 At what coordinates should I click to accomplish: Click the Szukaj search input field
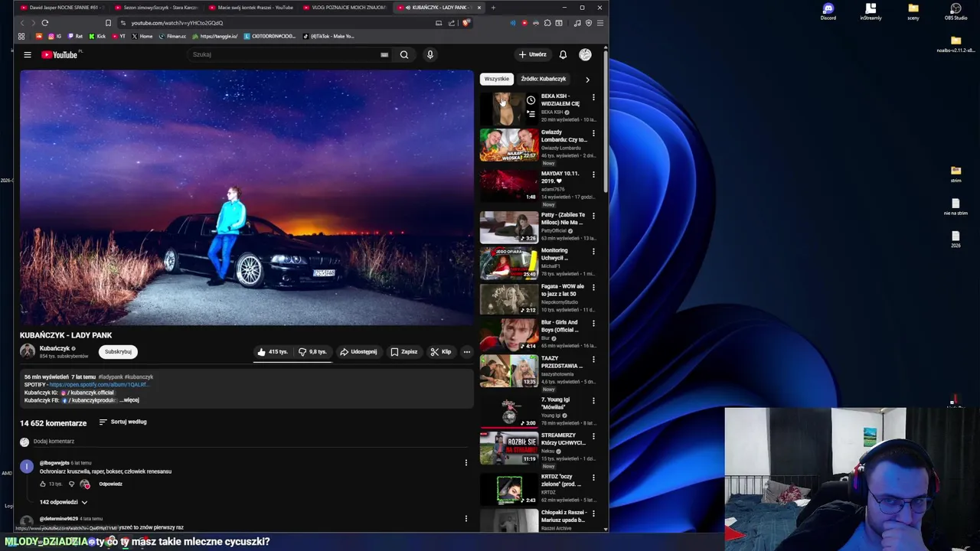[283, 54]
